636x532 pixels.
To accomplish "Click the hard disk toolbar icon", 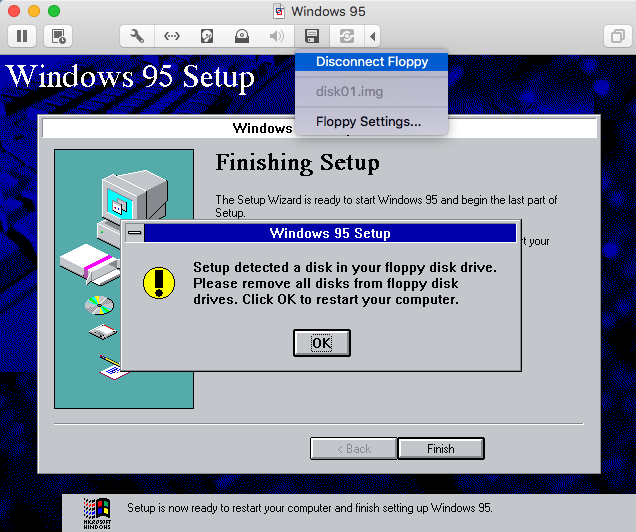I will click(207, 36).
